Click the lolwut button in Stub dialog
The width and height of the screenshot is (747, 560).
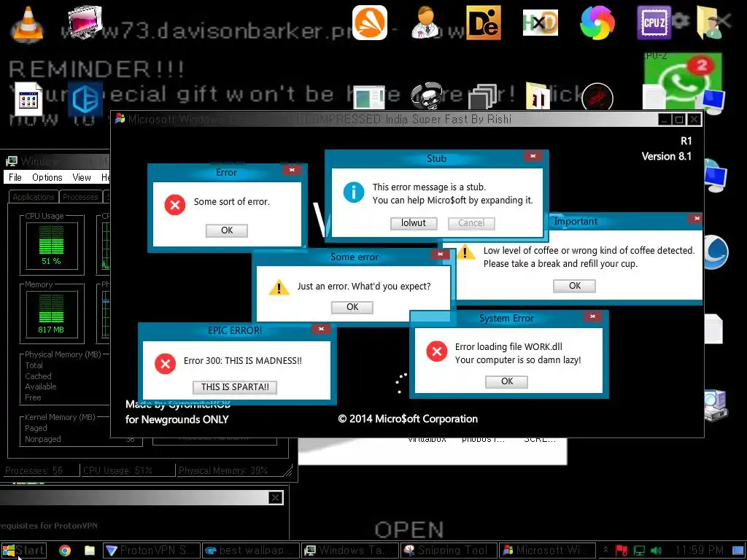click(x=414, y=223)
